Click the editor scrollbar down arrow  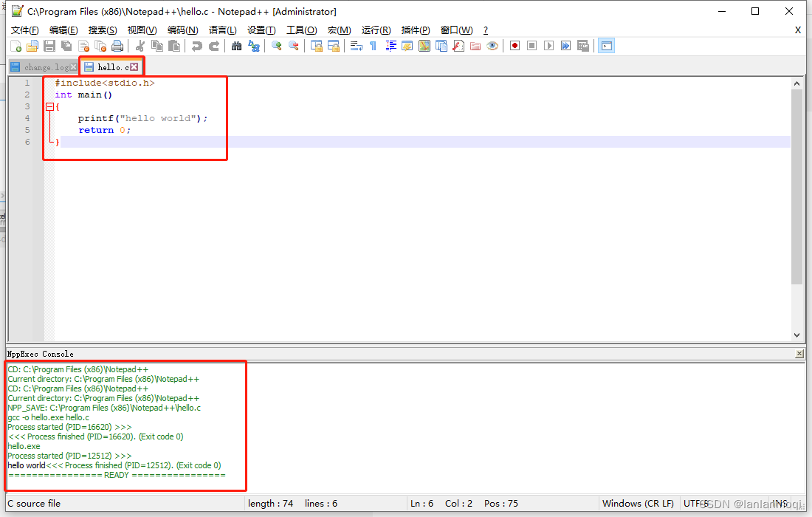(796, 335)
